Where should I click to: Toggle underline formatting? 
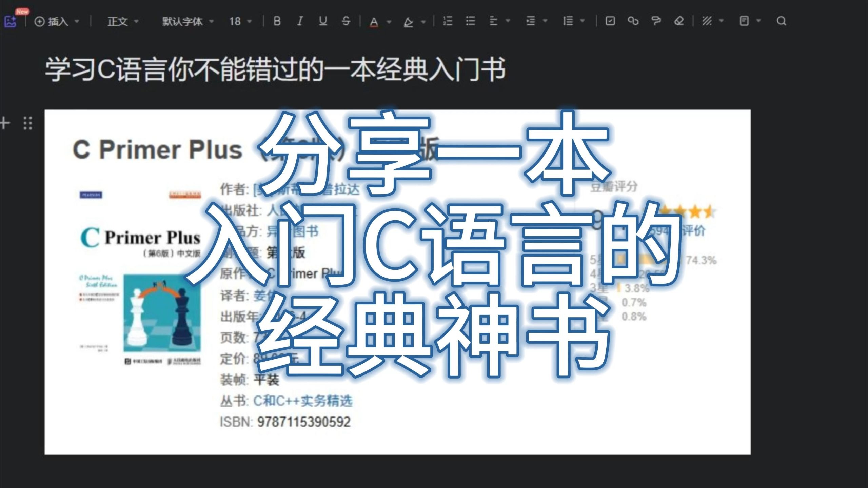[x=323, y=21]
